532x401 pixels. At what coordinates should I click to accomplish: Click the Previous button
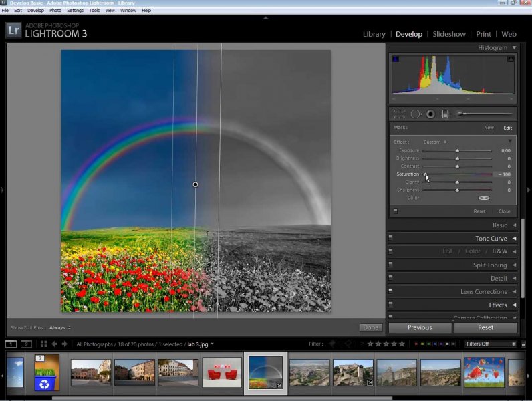[420, 327]
